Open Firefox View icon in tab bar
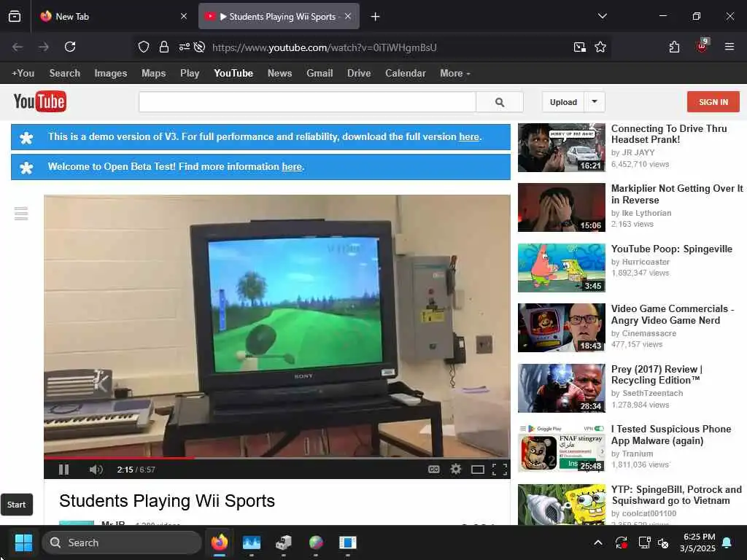Viewport: 747px width, 560px height. tap(15, 17)
